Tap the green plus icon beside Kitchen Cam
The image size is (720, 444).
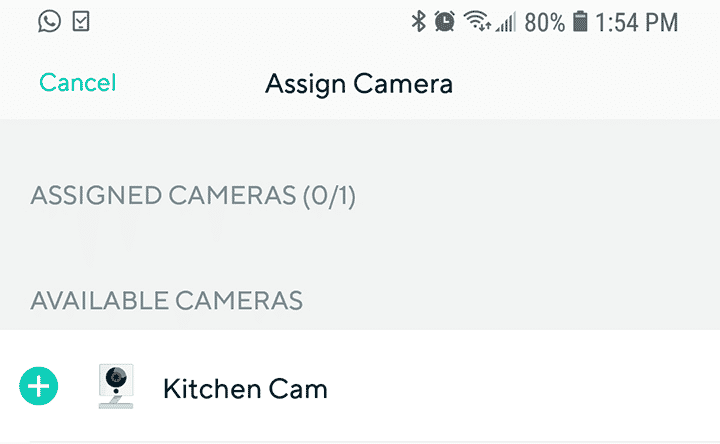pos(39,386)
